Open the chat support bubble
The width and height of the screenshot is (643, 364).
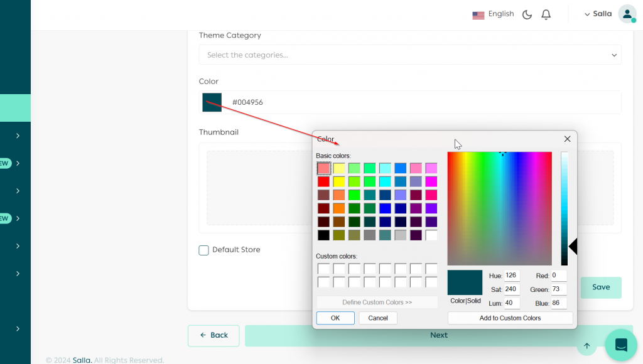621,345
